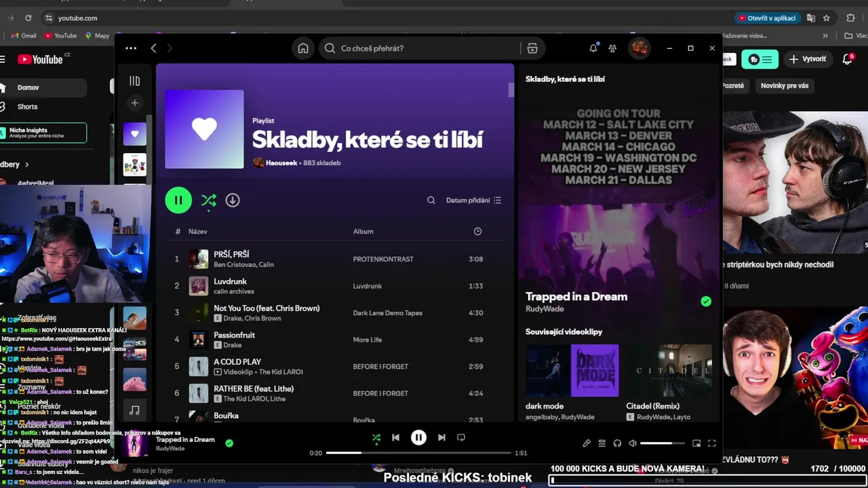Click YouTube Vytvoriť create button

coord(808,59)
